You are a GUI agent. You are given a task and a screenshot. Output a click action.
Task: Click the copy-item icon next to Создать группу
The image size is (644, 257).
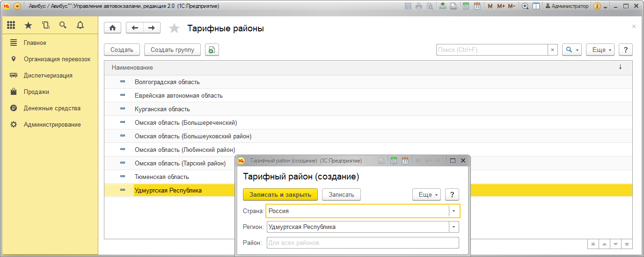[x=212, y=50]
